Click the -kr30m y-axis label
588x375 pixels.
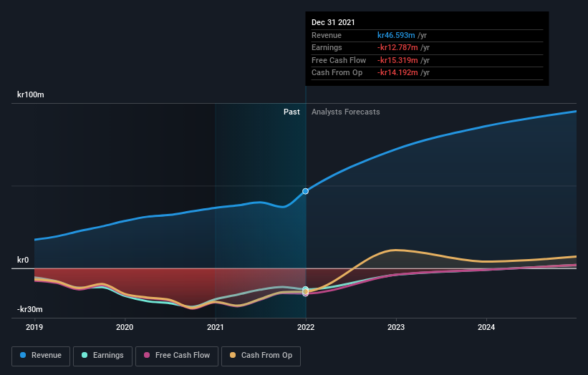tap(29, 309)
